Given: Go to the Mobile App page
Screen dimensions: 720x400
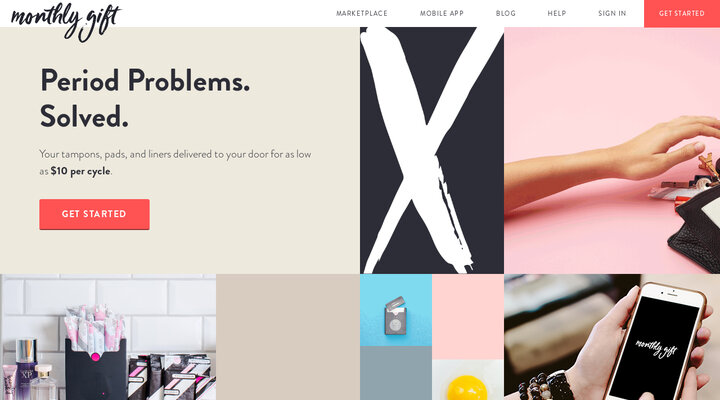Looking at the screenshot, I should pyautogui.click(x=442, y=13).
